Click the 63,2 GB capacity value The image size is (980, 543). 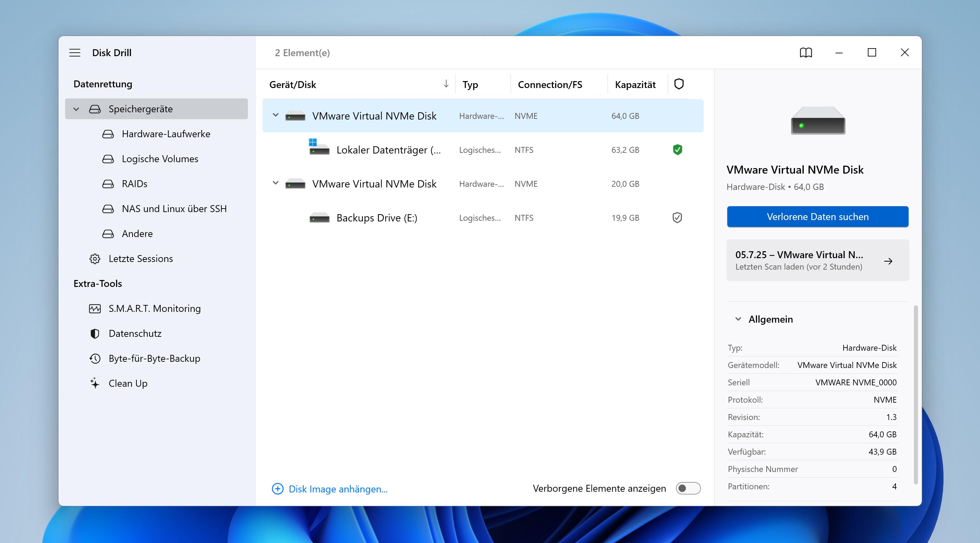[625, 150]
